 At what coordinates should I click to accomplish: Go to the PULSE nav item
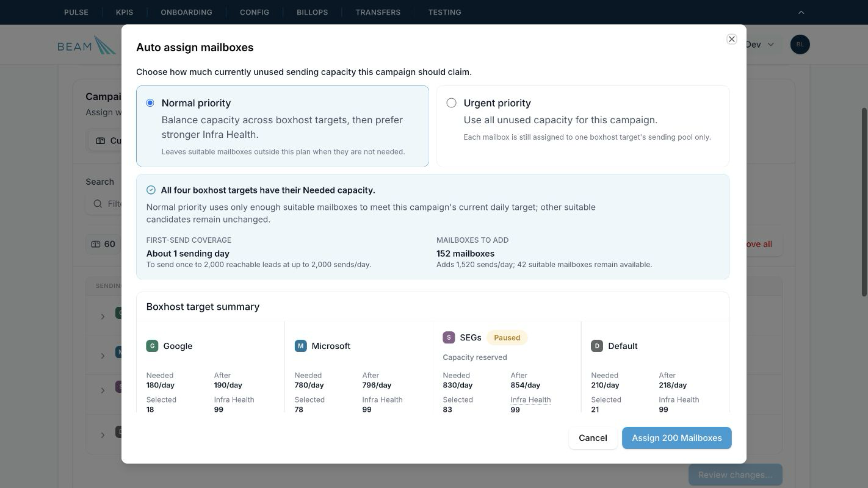click(x=76, y=12)
